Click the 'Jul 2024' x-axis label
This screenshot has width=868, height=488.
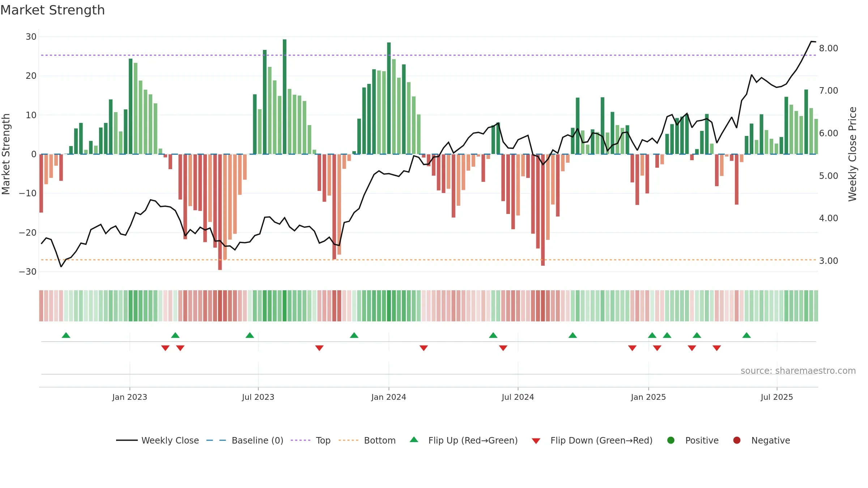518,397
